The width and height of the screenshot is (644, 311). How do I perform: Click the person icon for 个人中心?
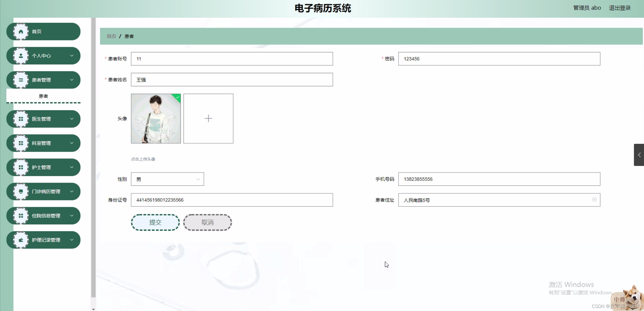(x=21, y=56)
